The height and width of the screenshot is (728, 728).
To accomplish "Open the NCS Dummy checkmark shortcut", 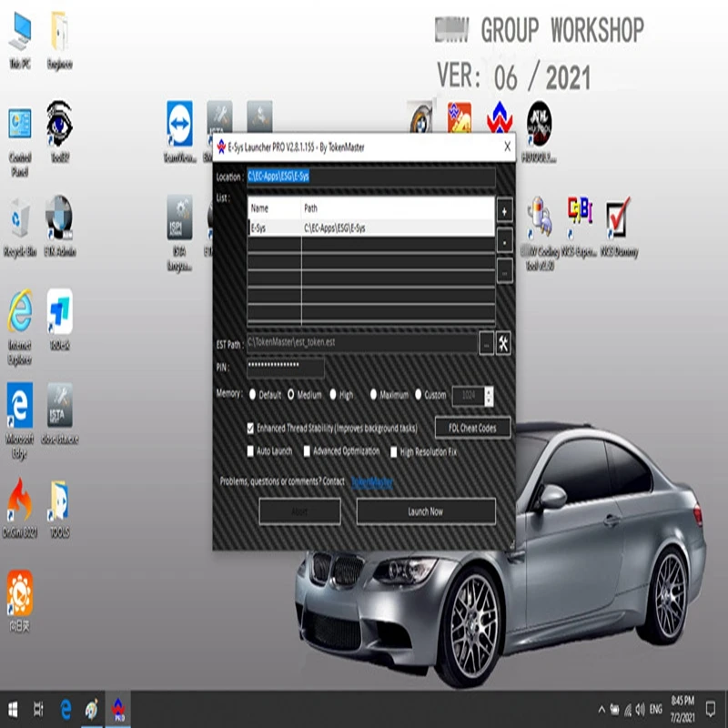I will pos(619,227).
